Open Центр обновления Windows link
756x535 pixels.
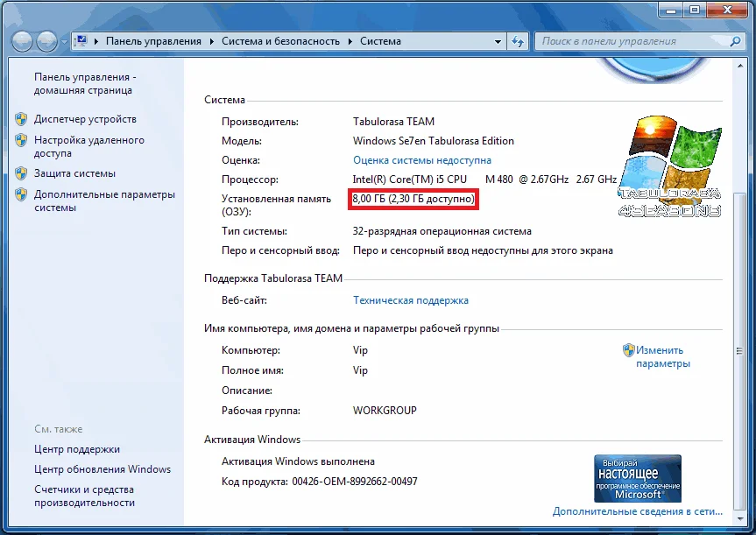point(102,469)
